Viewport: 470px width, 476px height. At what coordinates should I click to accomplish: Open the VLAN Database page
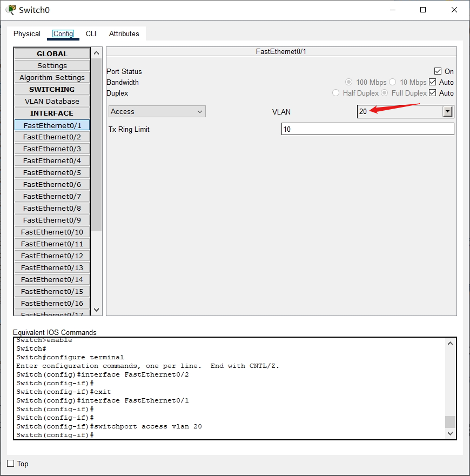pyautogui.click(x=52, y=101)
